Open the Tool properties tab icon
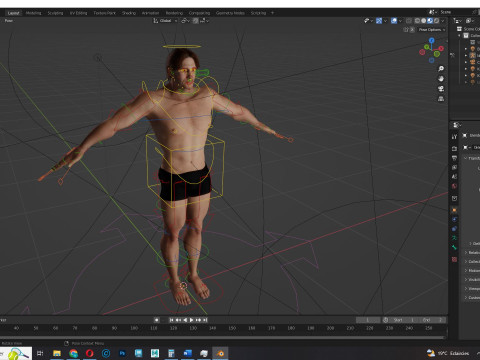Screen dimensions: 480x360 click(x=454, y=137)
